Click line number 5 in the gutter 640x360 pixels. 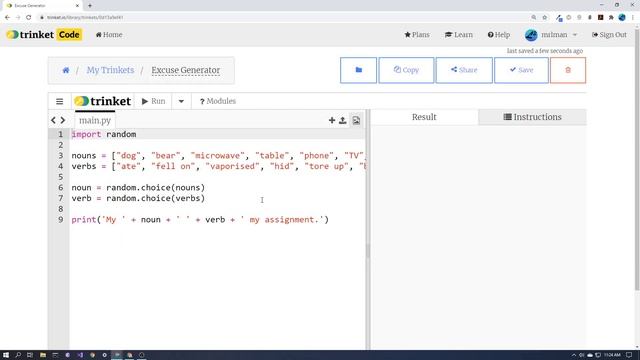tap(60, 177)
